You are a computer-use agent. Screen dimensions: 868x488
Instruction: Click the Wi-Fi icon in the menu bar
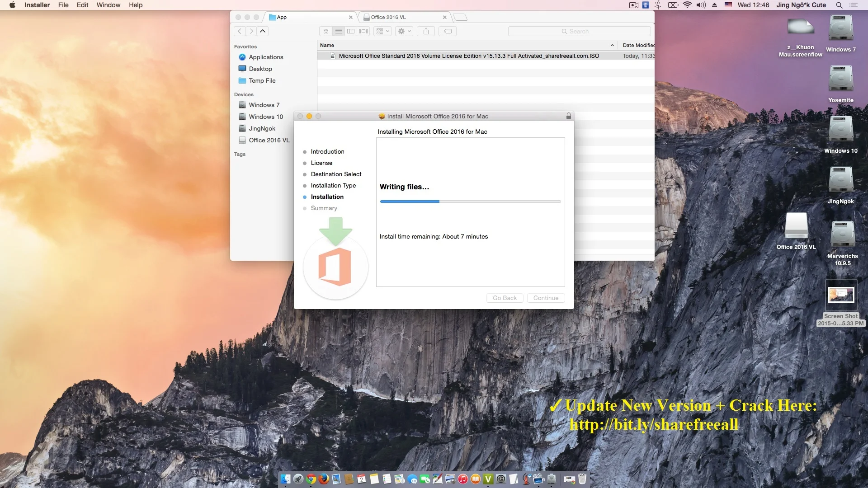[687, 5]
